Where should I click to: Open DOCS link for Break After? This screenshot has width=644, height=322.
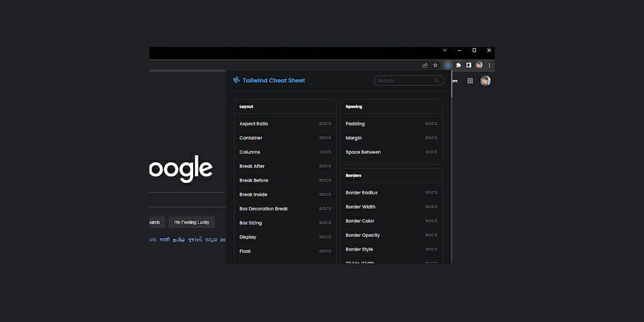(325, 166)
